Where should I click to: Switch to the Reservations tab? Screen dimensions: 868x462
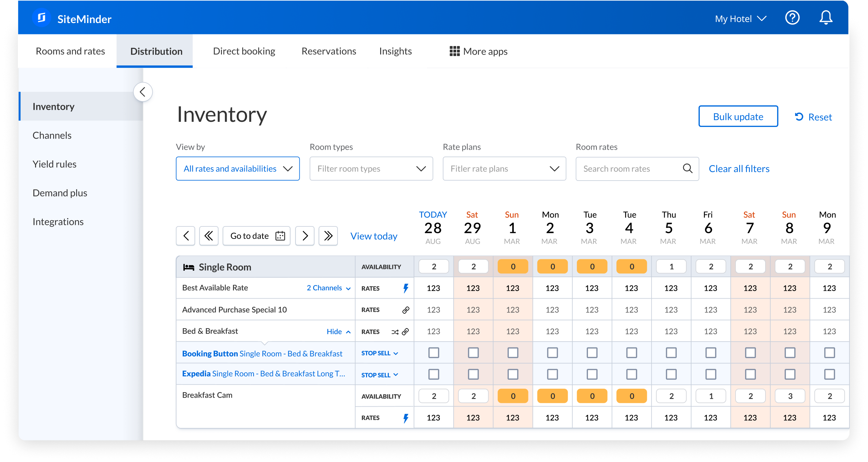(x=329, y=51)
